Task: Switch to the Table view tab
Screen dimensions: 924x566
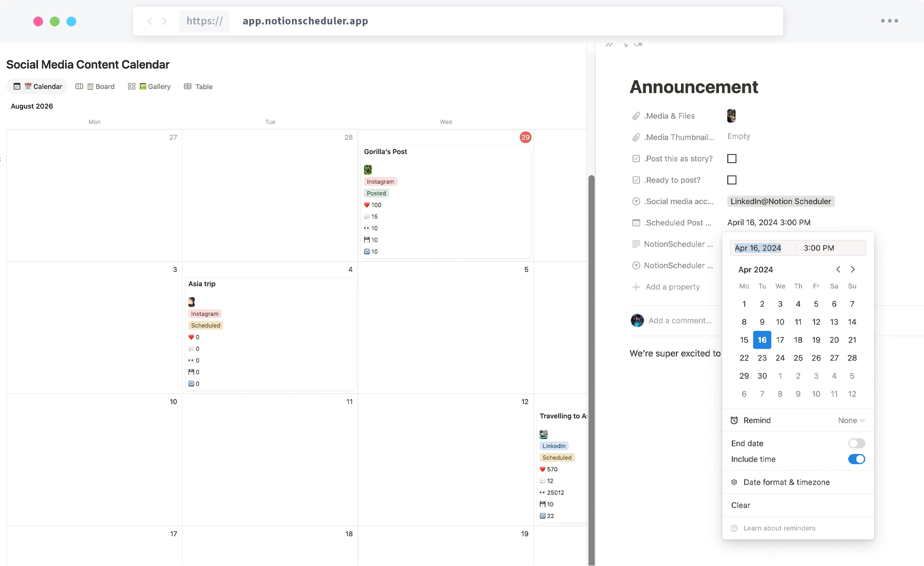Action: (x=198, y=86)
